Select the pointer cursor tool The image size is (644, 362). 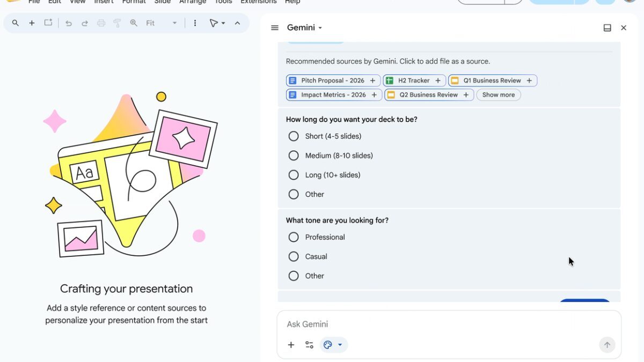click(x=214, y=23)
